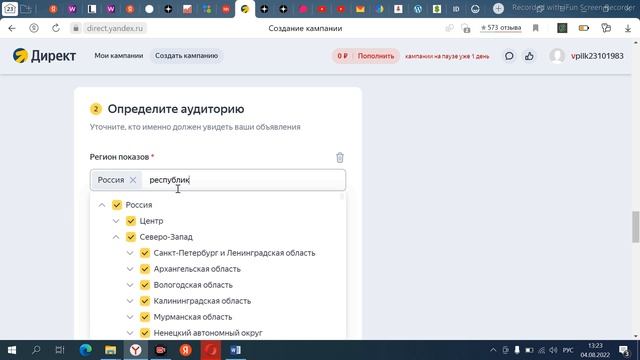
Task: Expand Калининградская область node
Action: (x=130, y=301)
